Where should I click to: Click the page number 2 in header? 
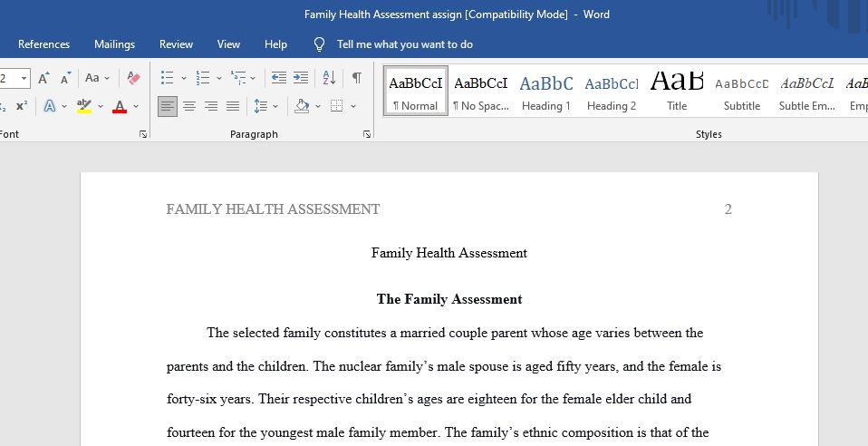point(728,209)
